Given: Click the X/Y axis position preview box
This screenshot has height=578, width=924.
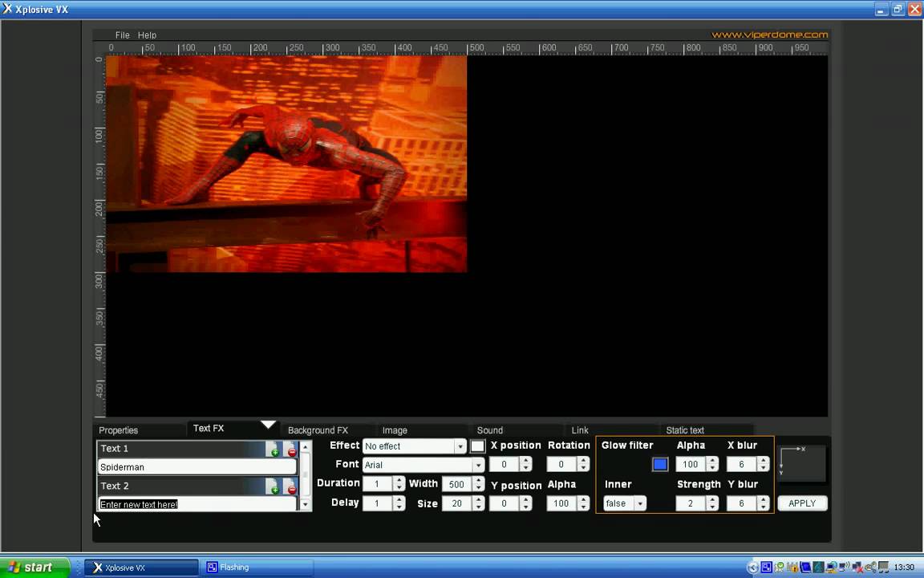Looking at the screenshot, I should 802,464.
